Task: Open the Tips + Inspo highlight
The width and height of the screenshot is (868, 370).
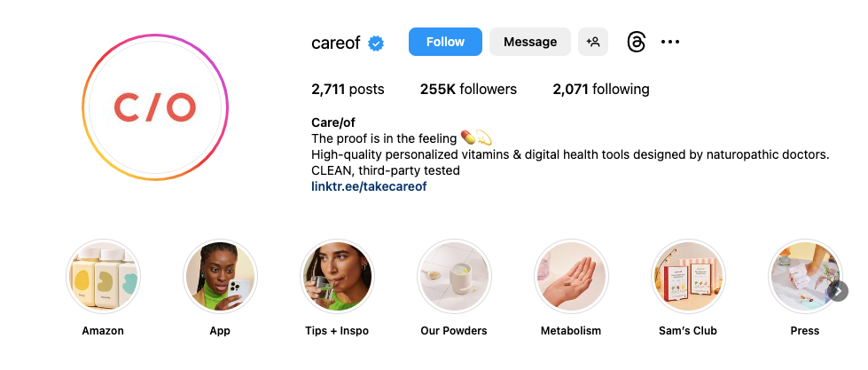Action: pyautogui.click(x=337, y=277)
